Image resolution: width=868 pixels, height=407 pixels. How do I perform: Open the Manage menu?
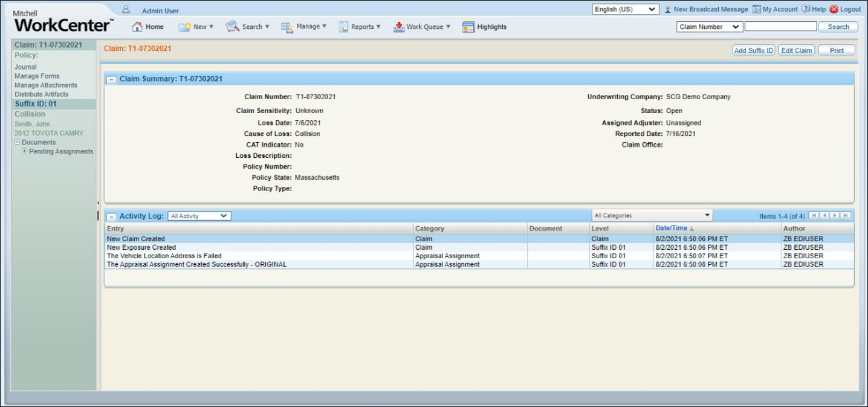click(x=303, y=27)
